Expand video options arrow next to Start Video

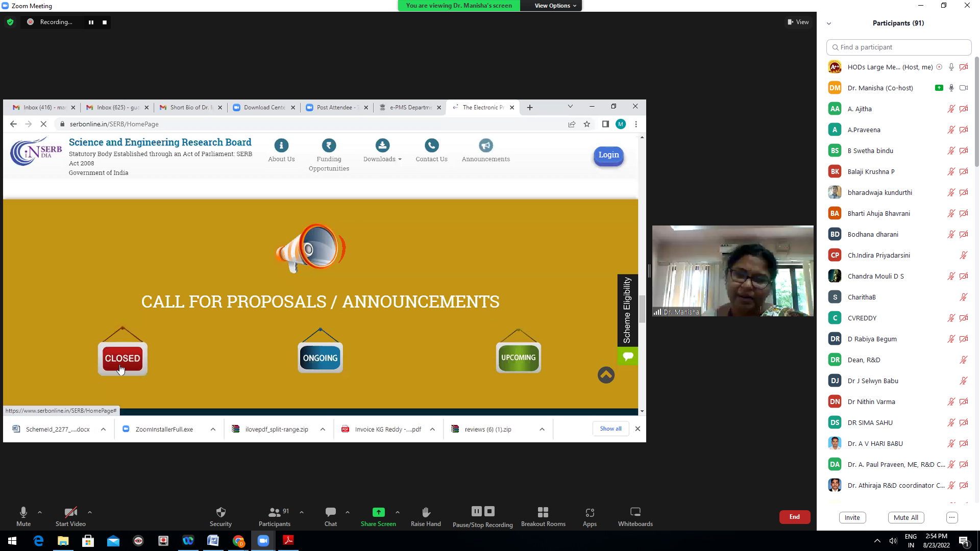90,512
